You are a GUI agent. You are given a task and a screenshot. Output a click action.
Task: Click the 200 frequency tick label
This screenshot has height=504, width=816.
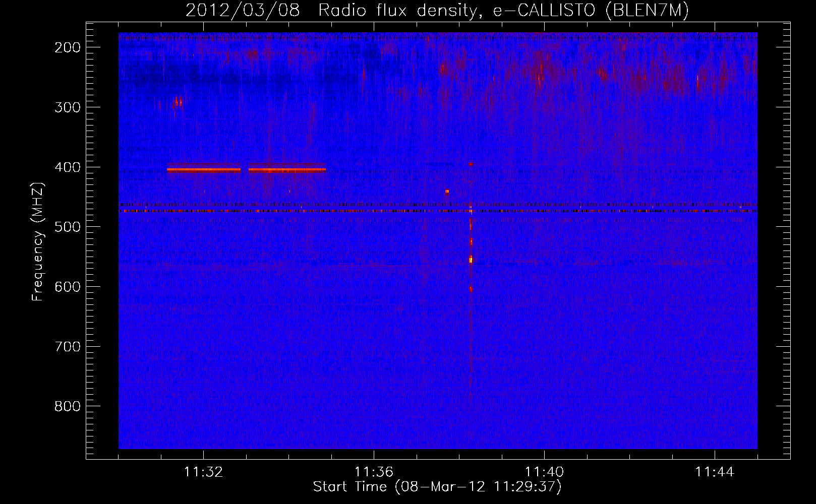point(68,47)
